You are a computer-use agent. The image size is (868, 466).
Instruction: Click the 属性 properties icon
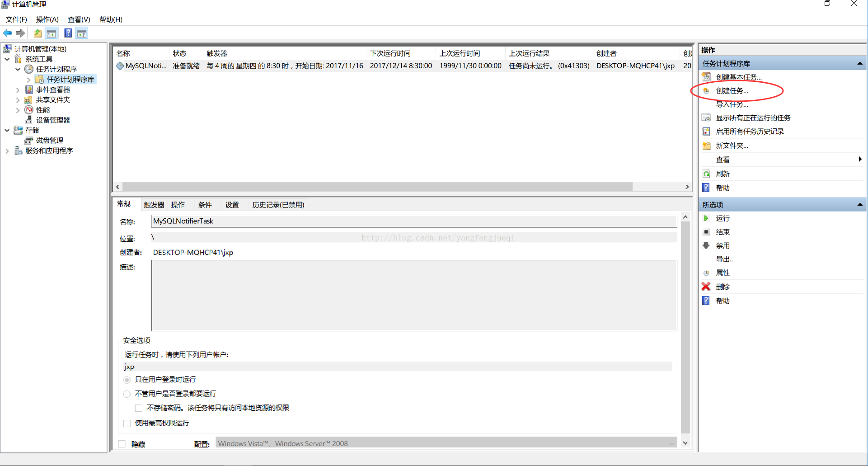coord(706,273)
